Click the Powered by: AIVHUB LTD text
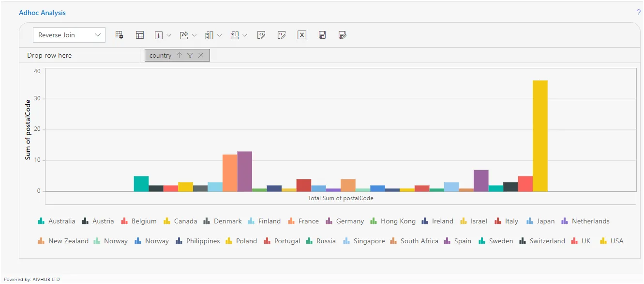The height and width of the screenshot is (284, 644). pos(32,279)
